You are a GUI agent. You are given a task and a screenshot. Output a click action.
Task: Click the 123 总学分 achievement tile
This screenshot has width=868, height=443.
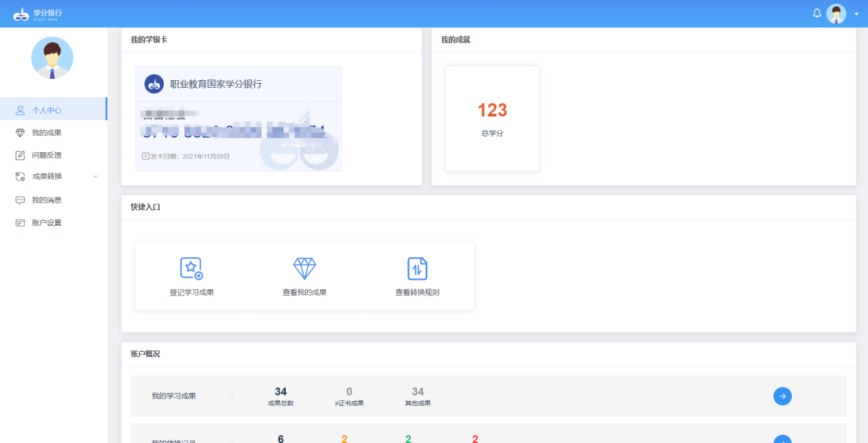pyautogui.click(x=492, y=119)
